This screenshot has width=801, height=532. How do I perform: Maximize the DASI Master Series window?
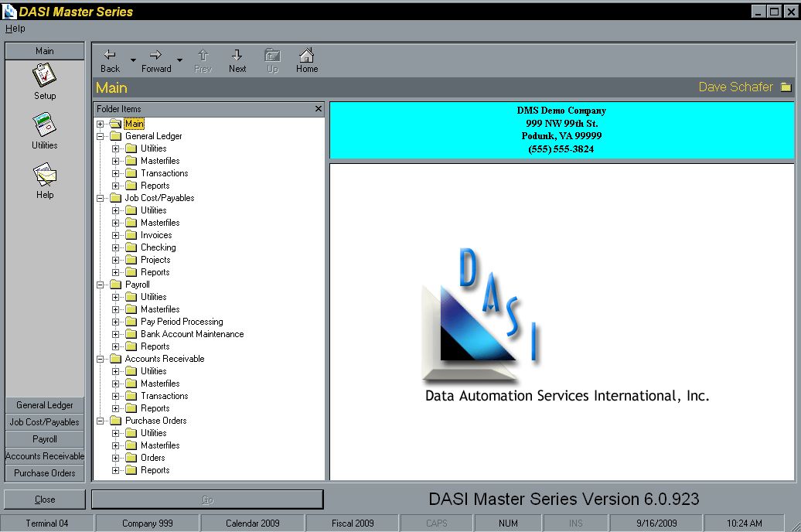(x=775, y=12)
